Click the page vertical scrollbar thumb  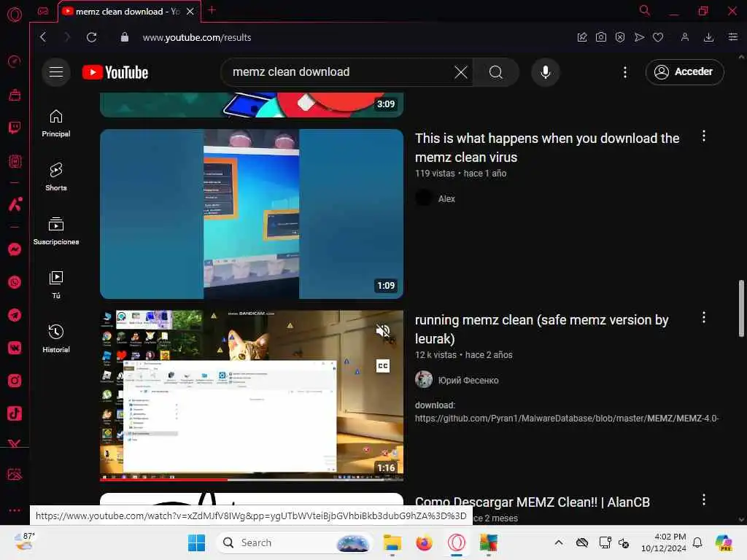click(741, 308)
